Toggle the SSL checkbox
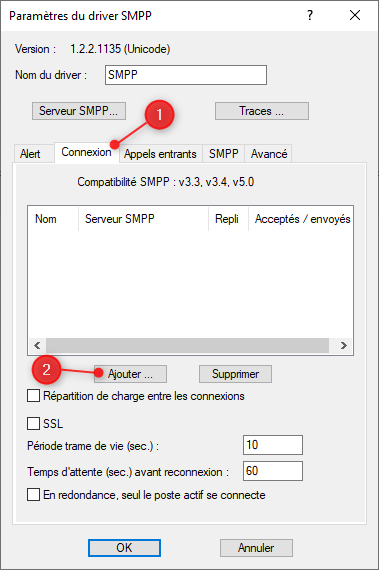The width and height of the screenshot is (379, 570). (x=33, y=424)
